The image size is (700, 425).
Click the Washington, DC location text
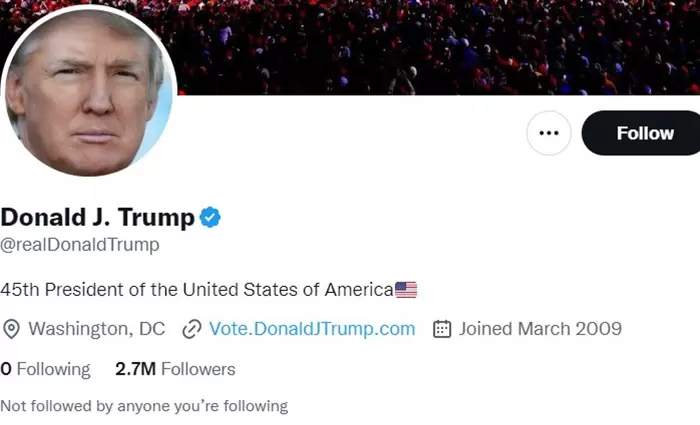[96, 329]
